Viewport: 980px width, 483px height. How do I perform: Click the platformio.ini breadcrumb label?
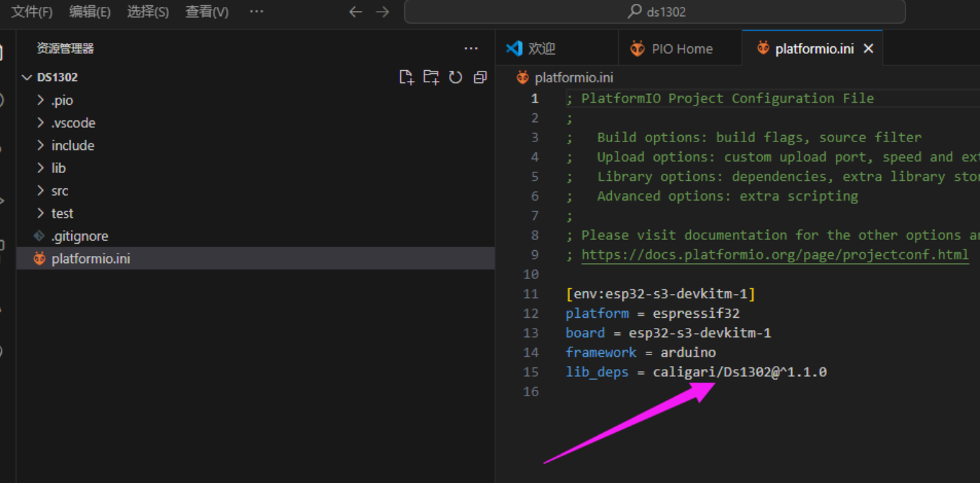coord(574,78)
